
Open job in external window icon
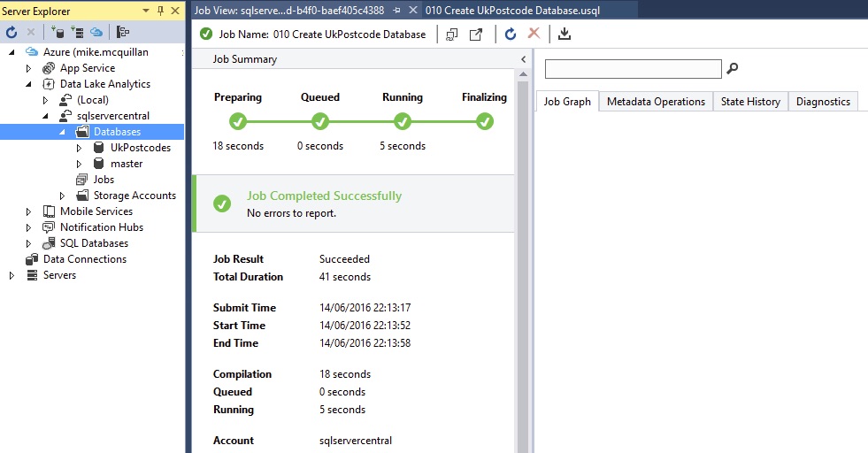tap(476, 35)
